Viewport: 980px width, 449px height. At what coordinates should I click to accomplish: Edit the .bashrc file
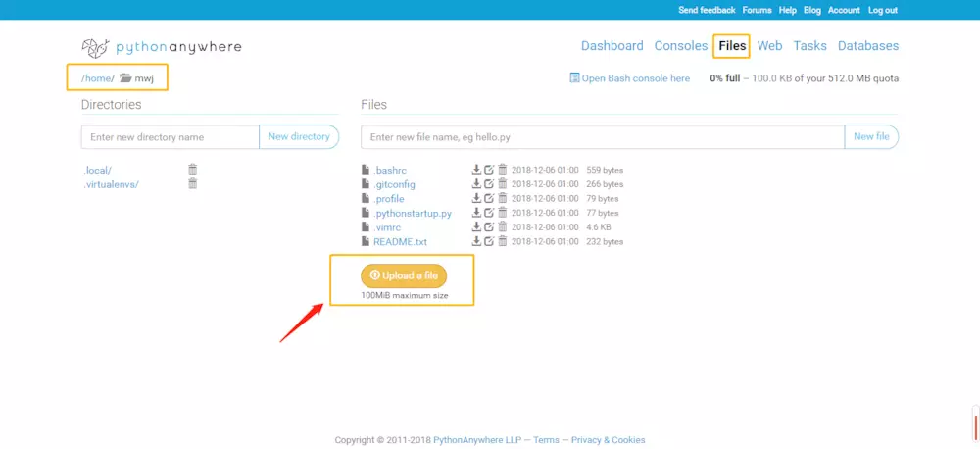[x=489, y=169]
